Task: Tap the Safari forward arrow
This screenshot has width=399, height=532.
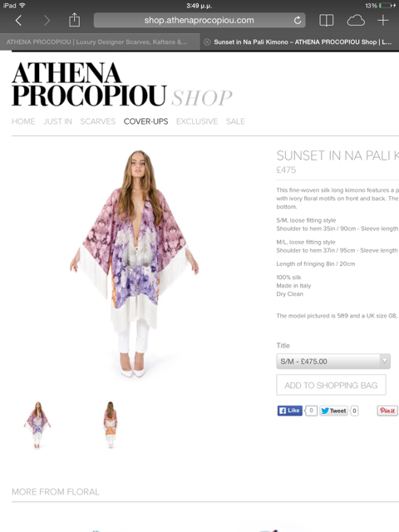Action: click(x=47, y=20)
